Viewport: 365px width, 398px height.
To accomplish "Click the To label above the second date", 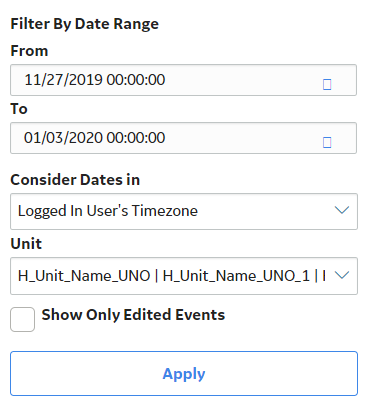I will tap(19, 109).
